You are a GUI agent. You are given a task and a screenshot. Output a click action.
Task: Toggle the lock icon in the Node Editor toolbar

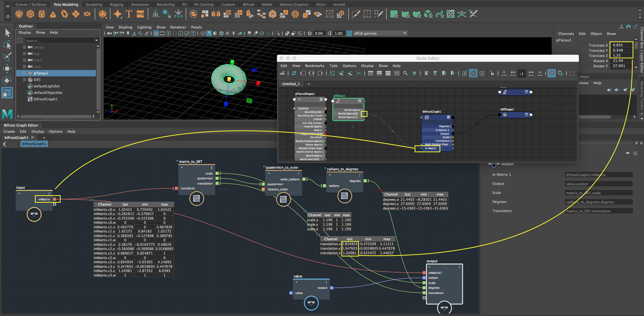492,73
